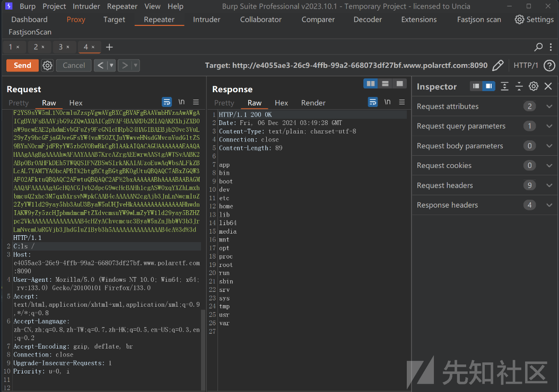Screen dimensions: 559x392
Task: Click the Cancel button
Action: click(x=74, y=66)
